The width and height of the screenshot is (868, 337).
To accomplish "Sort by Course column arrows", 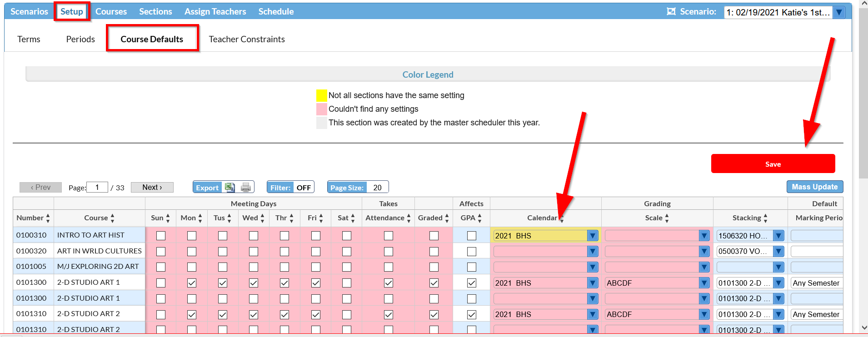I will coord(112,218).
